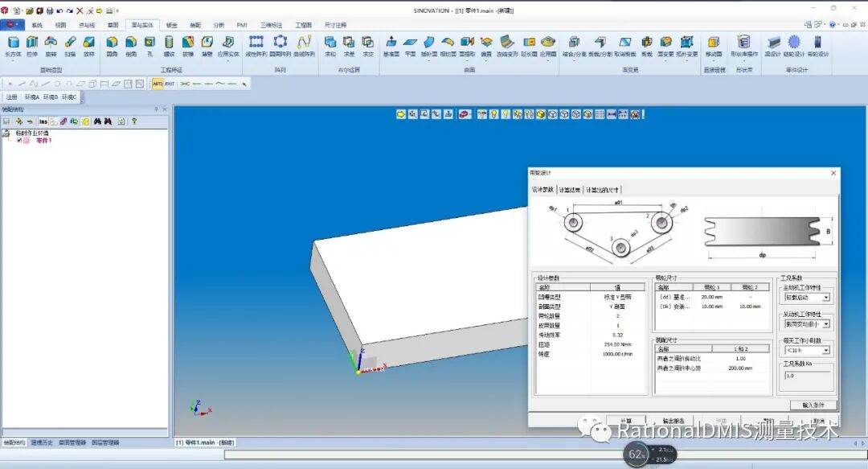Select the 长方体 box solid tool
The width and height of the screenshot is (868, 469).
click(14, 46)
